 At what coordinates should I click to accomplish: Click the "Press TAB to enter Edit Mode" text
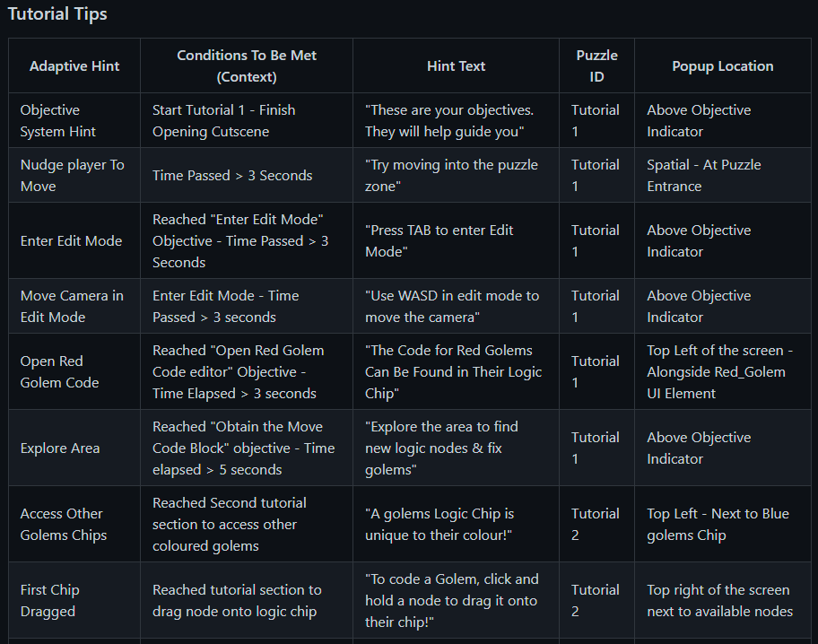pyautogui.click(x=439, y=241)
